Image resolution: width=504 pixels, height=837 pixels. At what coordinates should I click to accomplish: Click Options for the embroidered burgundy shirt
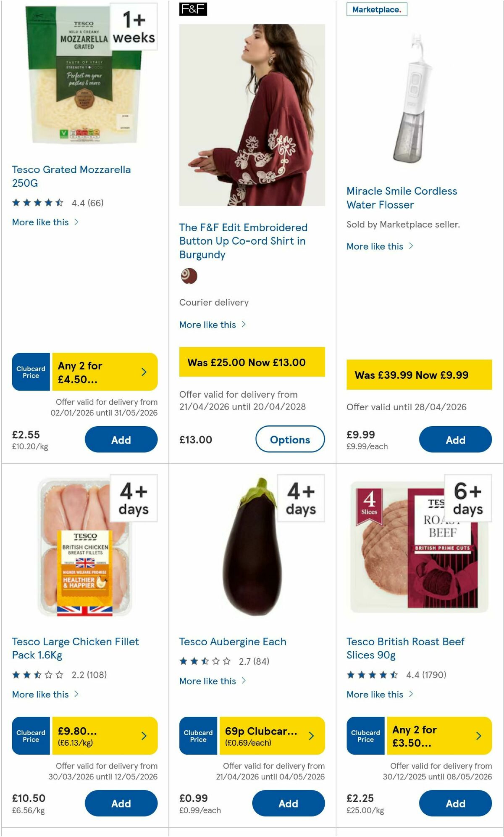click(290, 439)
